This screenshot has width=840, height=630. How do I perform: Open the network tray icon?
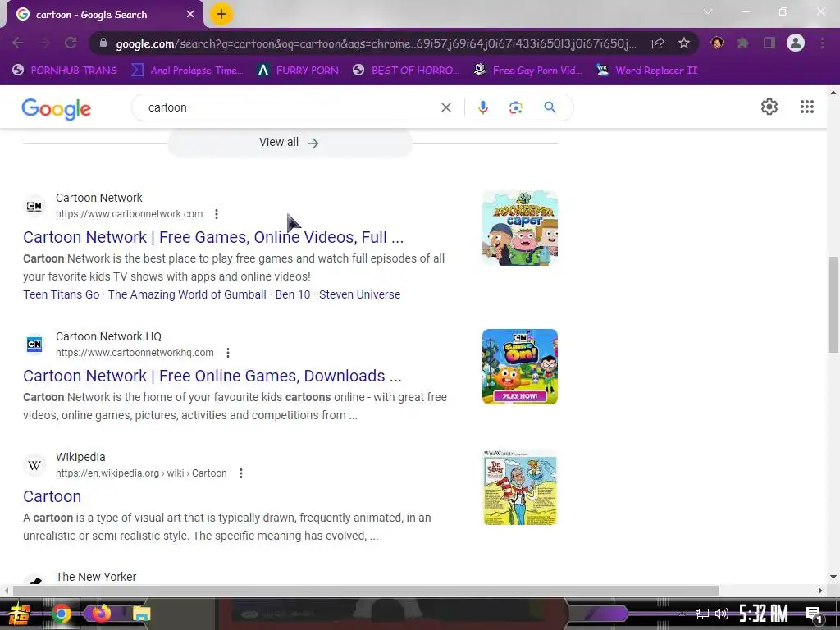tap(702, 614)
